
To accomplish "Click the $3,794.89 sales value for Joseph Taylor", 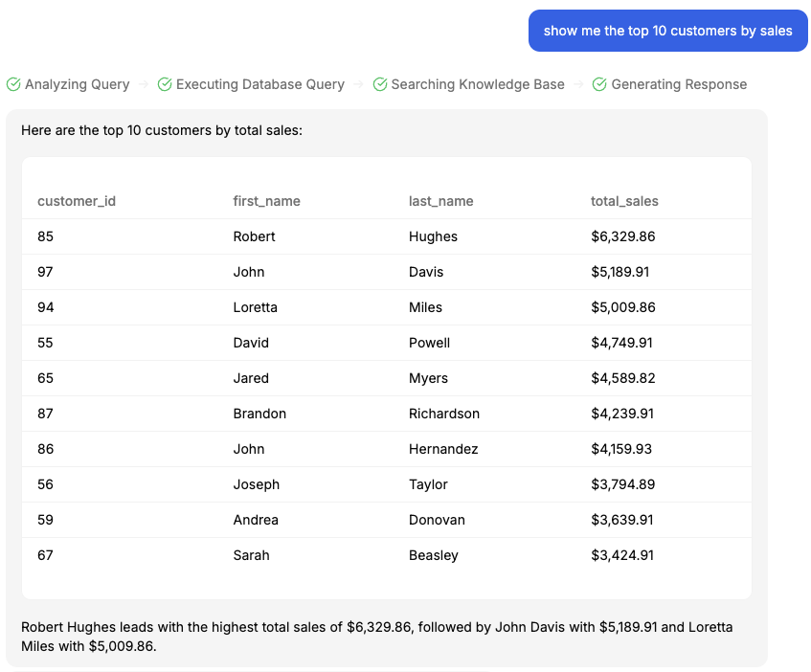I will tap(622, 484).
